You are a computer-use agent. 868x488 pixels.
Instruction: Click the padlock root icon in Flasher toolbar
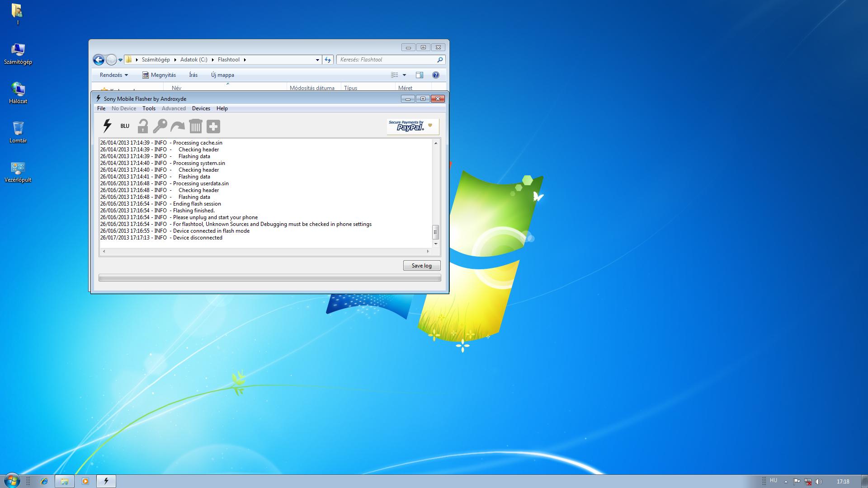[143, 126]
